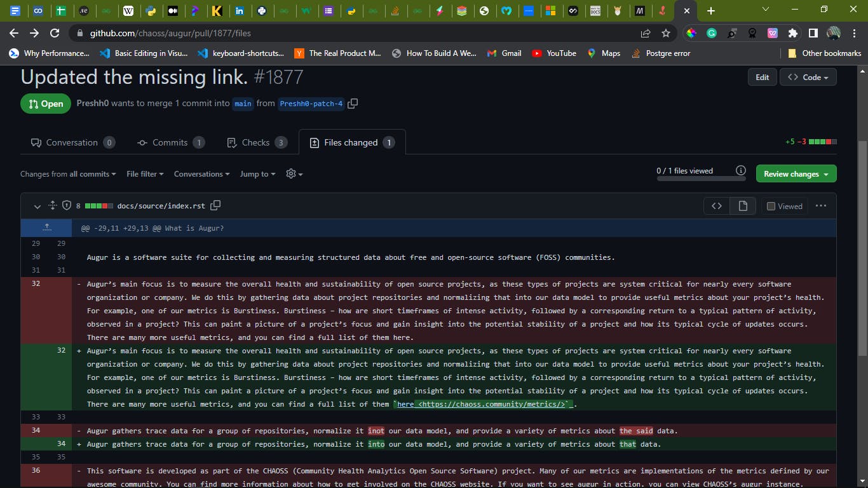868x488 pixels.
Task: Show source diff view of index.rst
Action: pyautogui.click(x=717, y=206)
